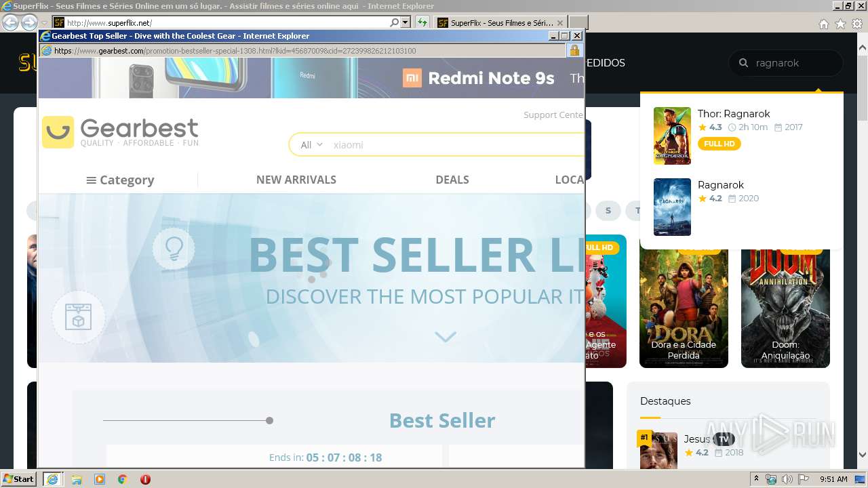This screenshot has height=488, width=868.
Task: Show hidden system tray icons
Action: point(756,479)
